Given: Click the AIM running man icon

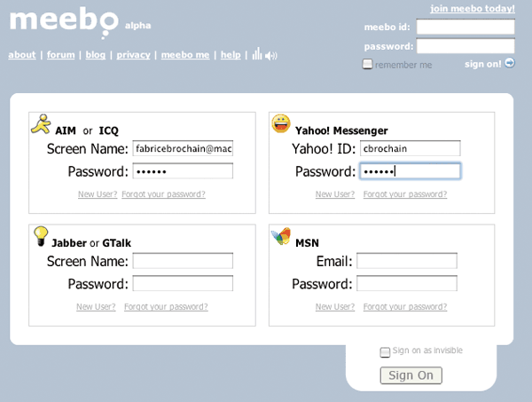Looking at the screenshot, I should point(40,124).
